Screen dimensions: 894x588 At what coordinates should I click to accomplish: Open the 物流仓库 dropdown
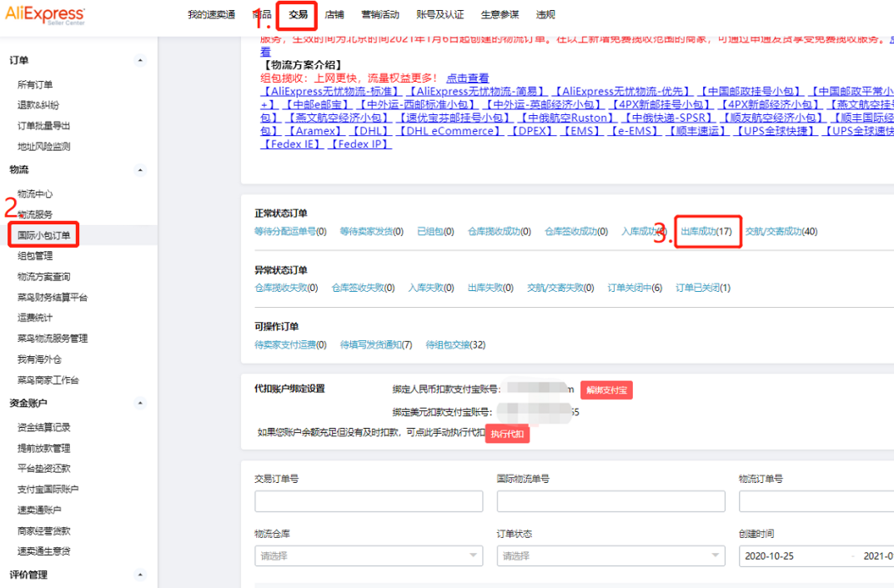coord(369,556)
